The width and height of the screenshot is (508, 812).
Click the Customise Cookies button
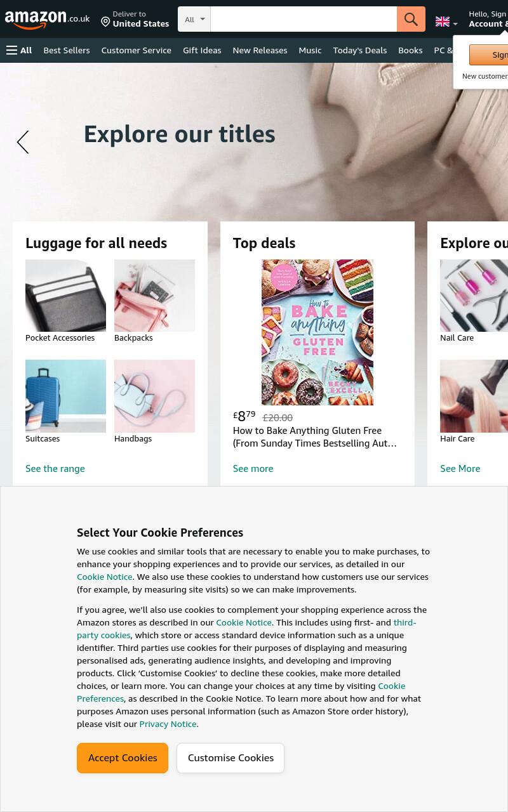pos(231,757)
